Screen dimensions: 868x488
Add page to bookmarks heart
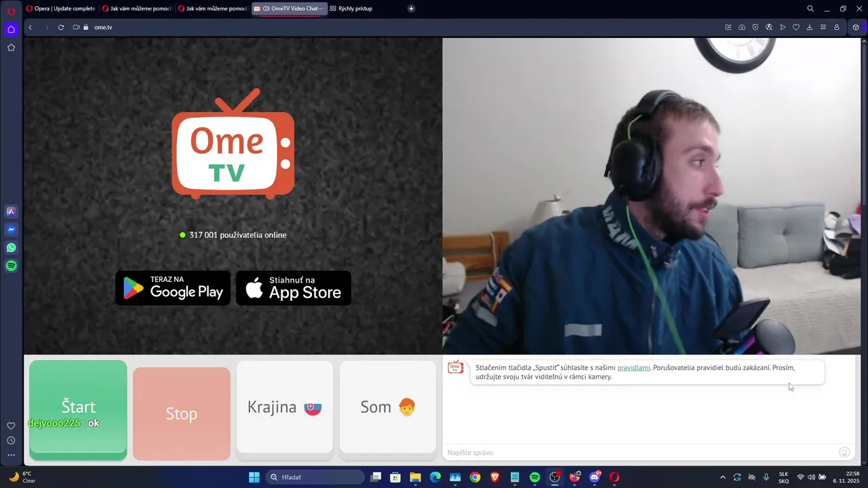(x=796, y=27)
